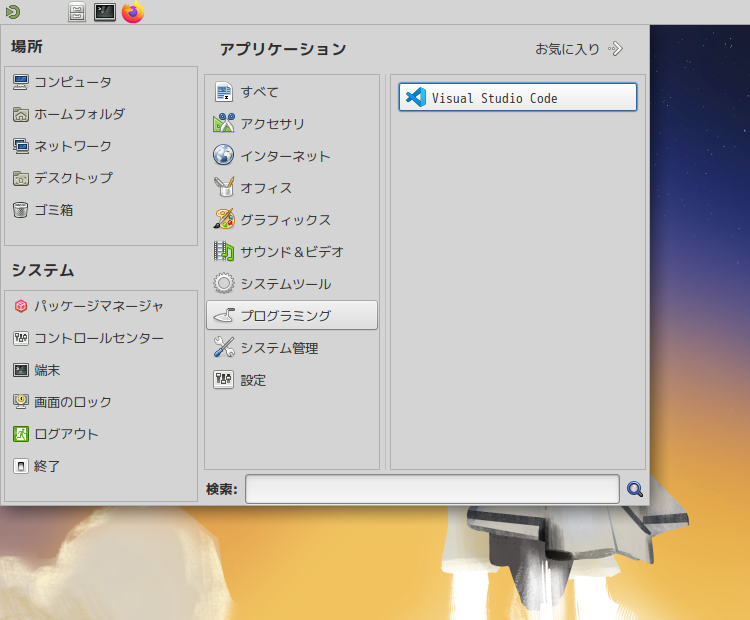Select the システムツール category label
This screenshot has height=620, width=750.
[286, 284]
